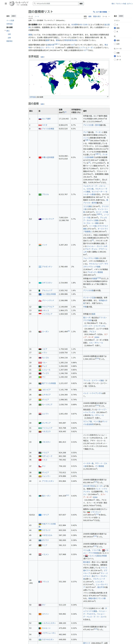Viewport: 138px width, 644px height.
Task: Click the アカウント作成 link
Action: click(121, 4)
